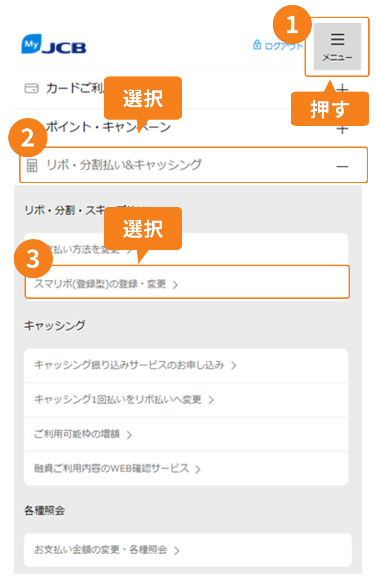Open 融資ご利用内容のWEB確認サービス
376x588 pixels.
[186, 468]
